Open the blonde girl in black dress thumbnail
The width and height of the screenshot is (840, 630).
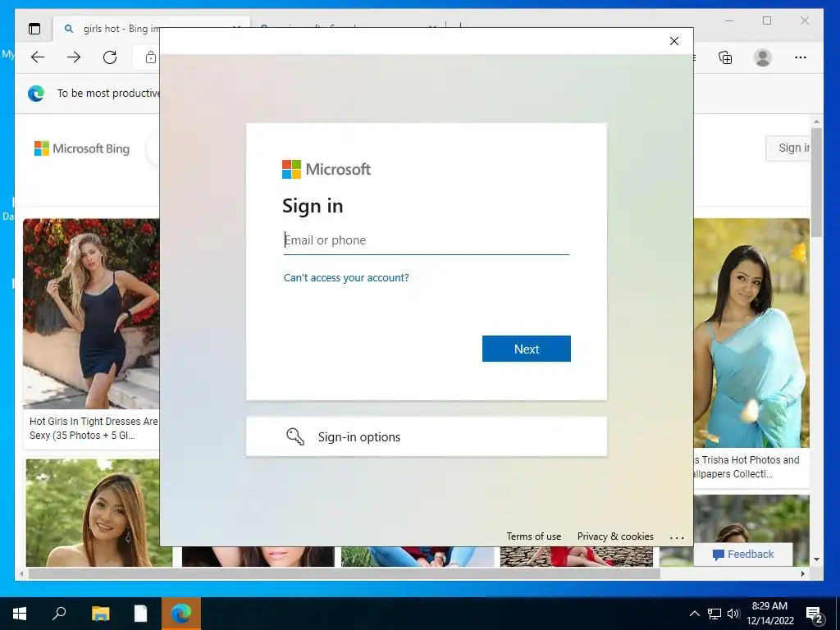(91, 313)
